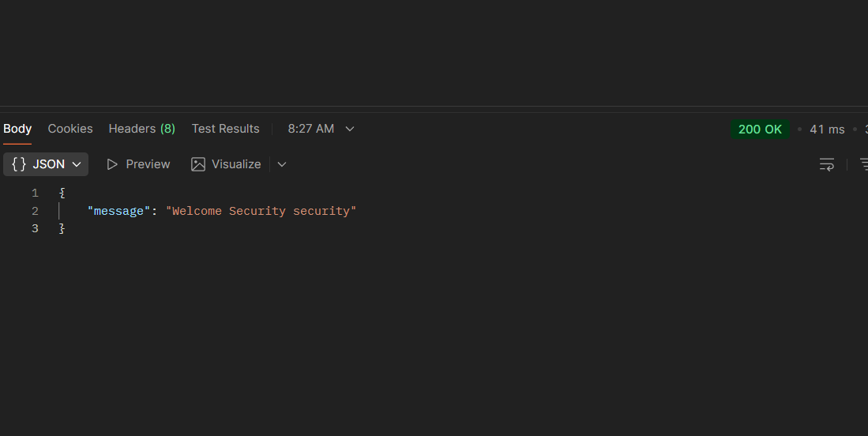Expand the chevron next to Visualize
868x436 pixels.
(282, 164)
